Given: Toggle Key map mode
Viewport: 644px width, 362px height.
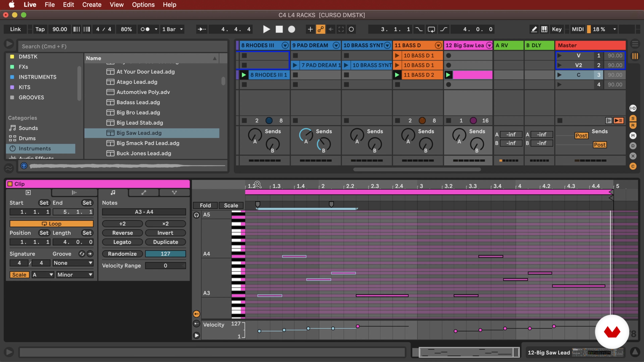Looking at the screenshot, I should pos(556,29).
